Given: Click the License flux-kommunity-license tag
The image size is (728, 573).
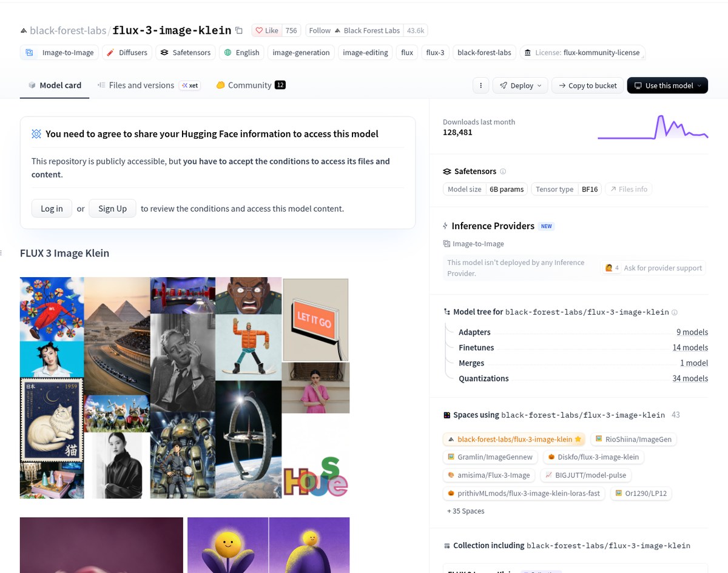Looking at the screenshot, I should pyautogui.click(x=582, y=53).
